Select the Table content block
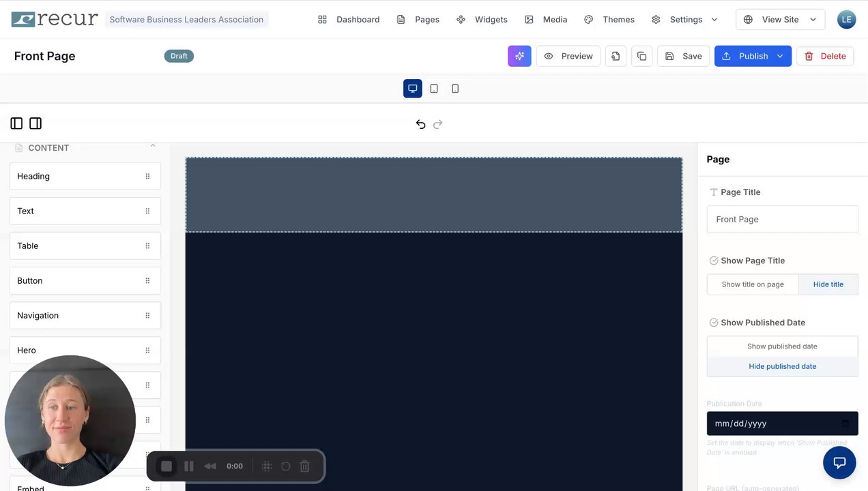 (x=85, y=245)
